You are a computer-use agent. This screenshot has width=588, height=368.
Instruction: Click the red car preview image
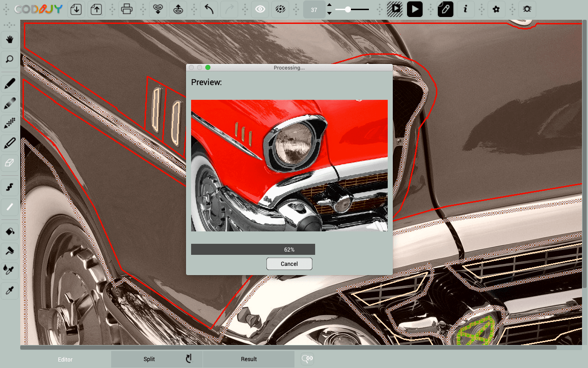(x=289, y=166)
